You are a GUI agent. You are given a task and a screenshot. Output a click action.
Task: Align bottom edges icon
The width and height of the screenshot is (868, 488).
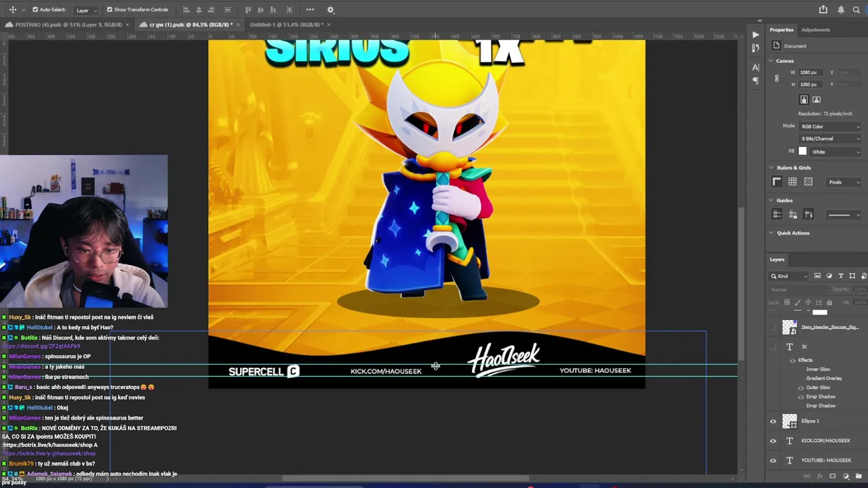[x=273, y=9]
